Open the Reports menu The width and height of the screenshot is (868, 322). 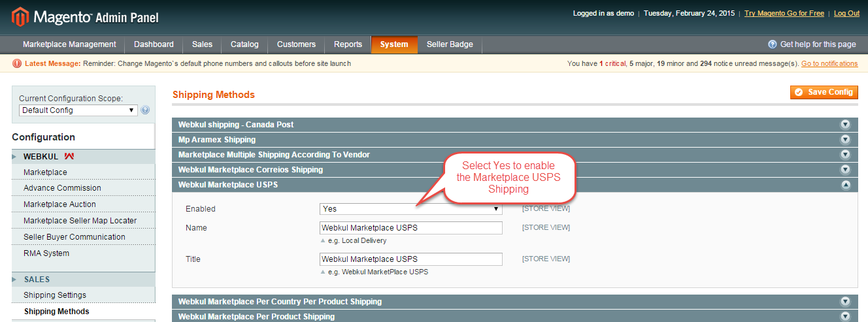pos(348,44)
